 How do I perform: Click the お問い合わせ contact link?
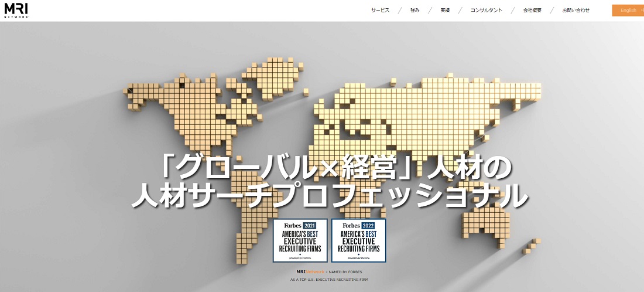pyautogui.click(x=576, y=11)
